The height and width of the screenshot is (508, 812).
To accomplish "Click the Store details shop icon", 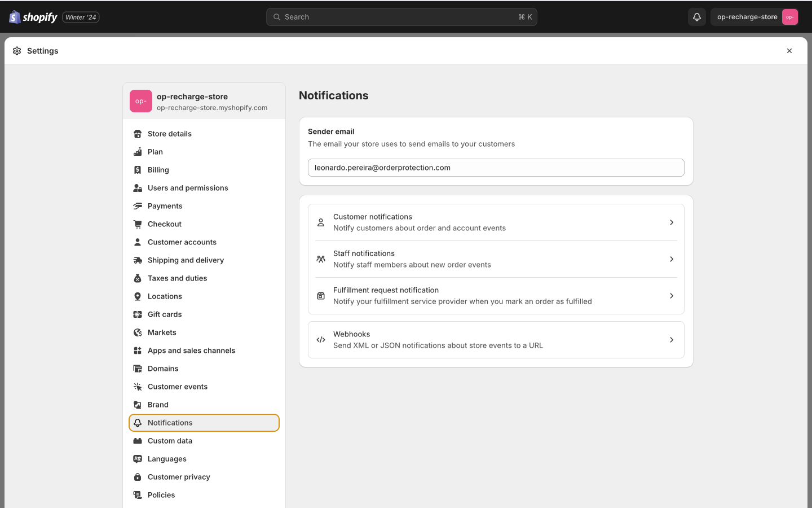I will (138, 134).
